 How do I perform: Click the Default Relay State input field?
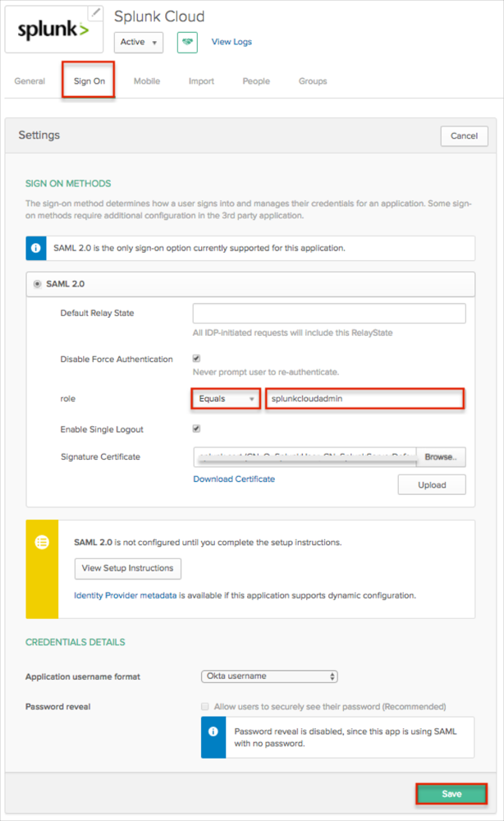tap(328, 313)
